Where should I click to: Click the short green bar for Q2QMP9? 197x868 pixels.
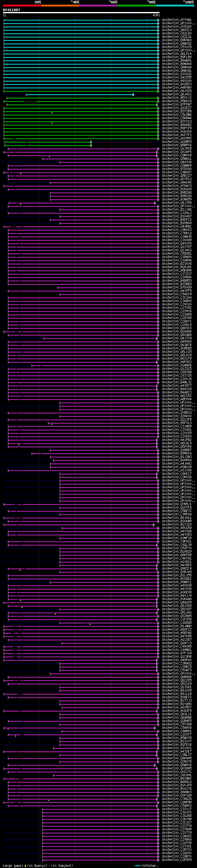click(x=48, y=142)
